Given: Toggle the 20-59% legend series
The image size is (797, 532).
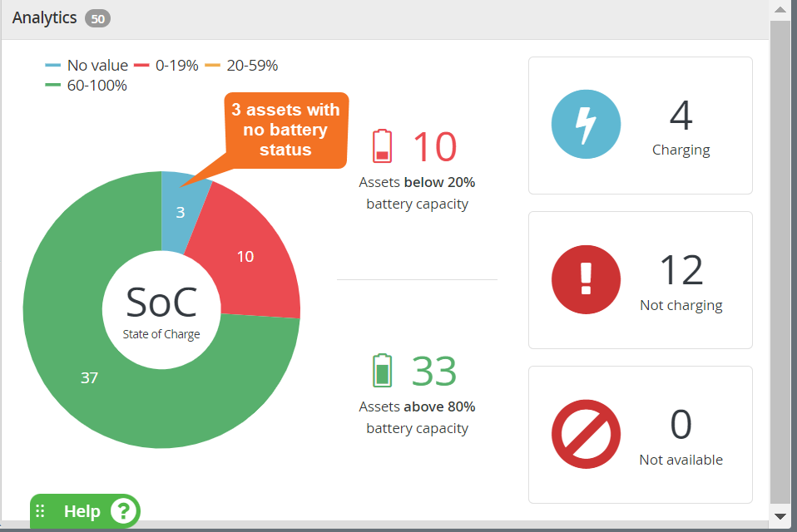Looking at the screenshot, I should point(241,66).
